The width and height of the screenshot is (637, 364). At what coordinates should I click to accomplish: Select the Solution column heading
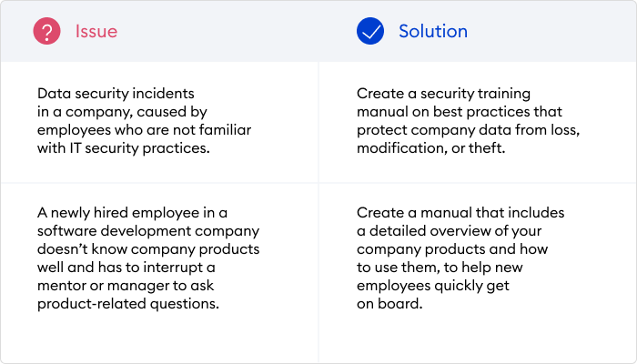433,32
